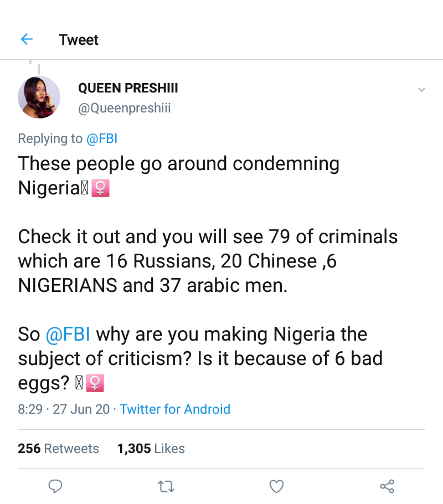Open the QUEEN PRESHIII display name
Image resolution: width=443 pixels, height=504 pixels.
(128, 89)
